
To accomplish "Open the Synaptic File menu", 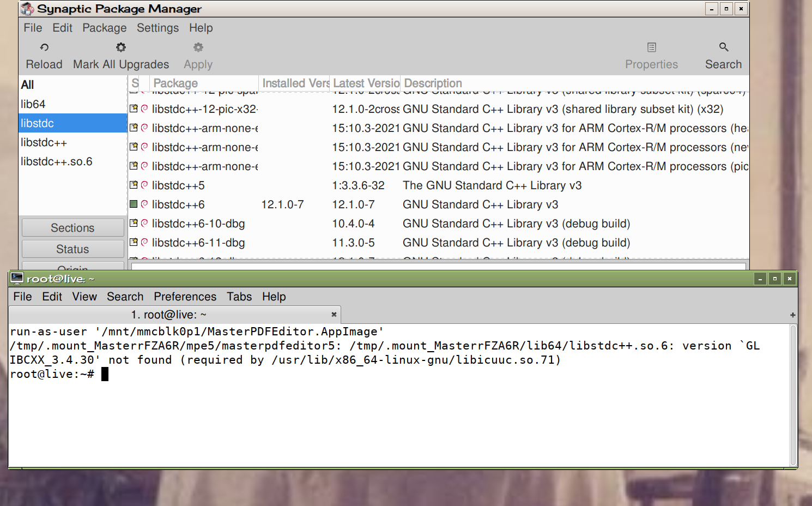I will pyautogui.click(x=33, y=28).
